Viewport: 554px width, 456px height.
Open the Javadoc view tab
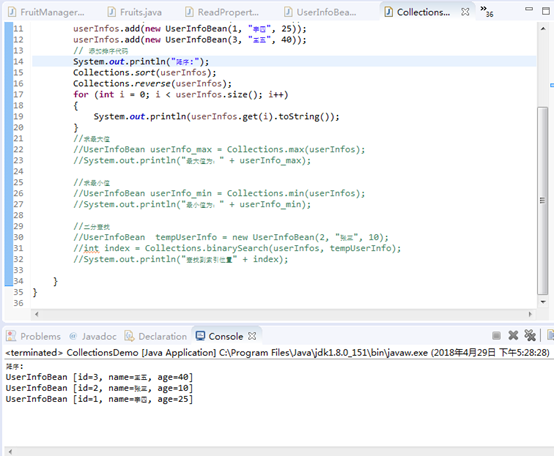coord(93,336)
